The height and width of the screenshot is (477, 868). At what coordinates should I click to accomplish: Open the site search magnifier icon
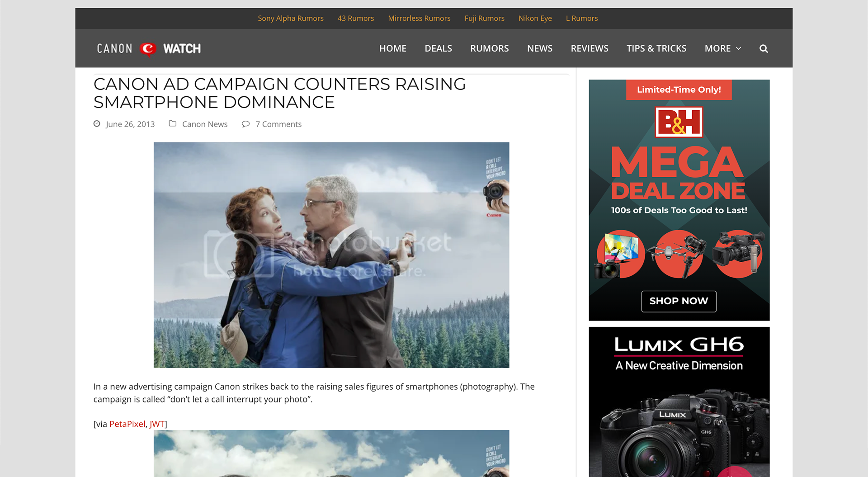[764, 48]
